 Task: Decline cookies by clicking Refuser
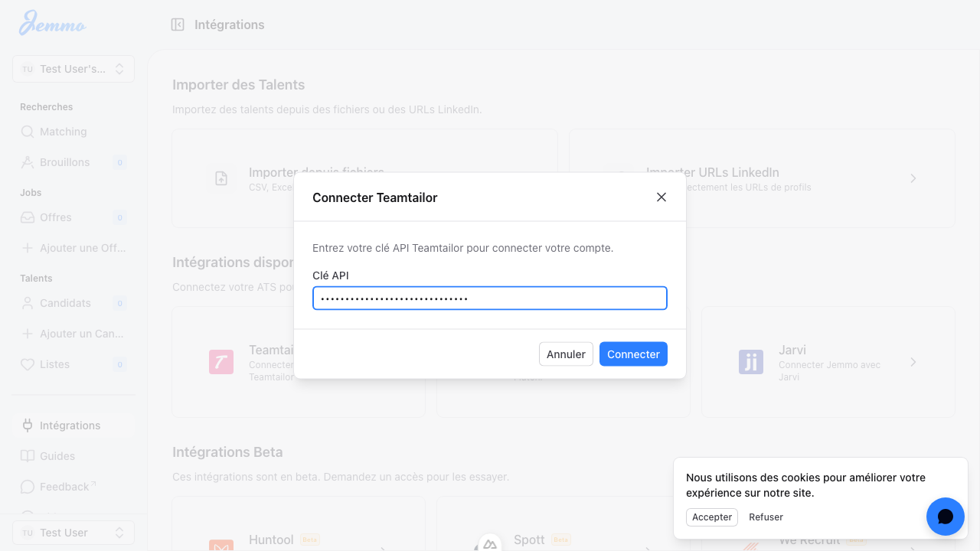(766, 517)
